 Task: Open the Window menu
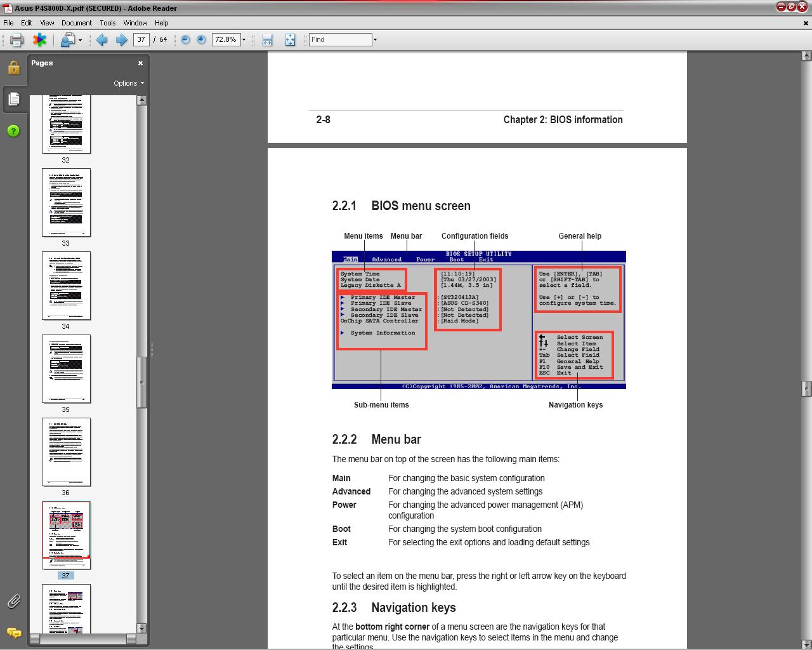(135, 22)
